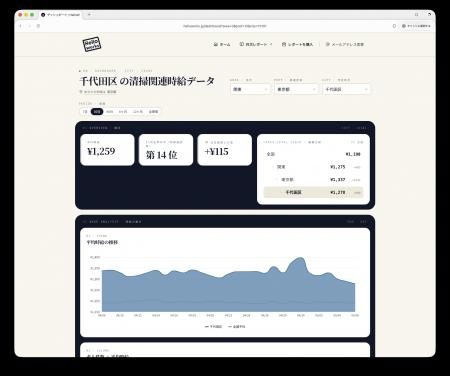Image resolution: width=450 pixels, height=376 pixels.
Task: Click the ¥1,259 average wage card
Action: (x=107, y=150)
